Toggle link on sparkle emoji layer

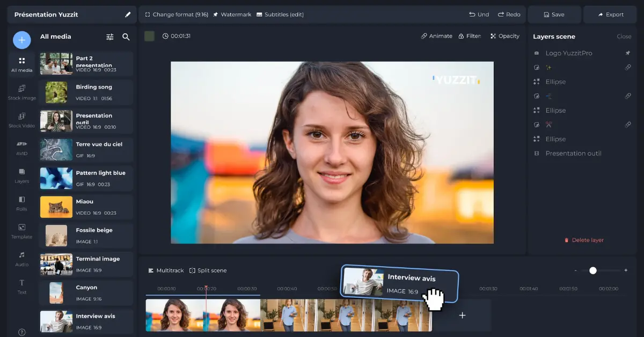click(x=628, y=68)
